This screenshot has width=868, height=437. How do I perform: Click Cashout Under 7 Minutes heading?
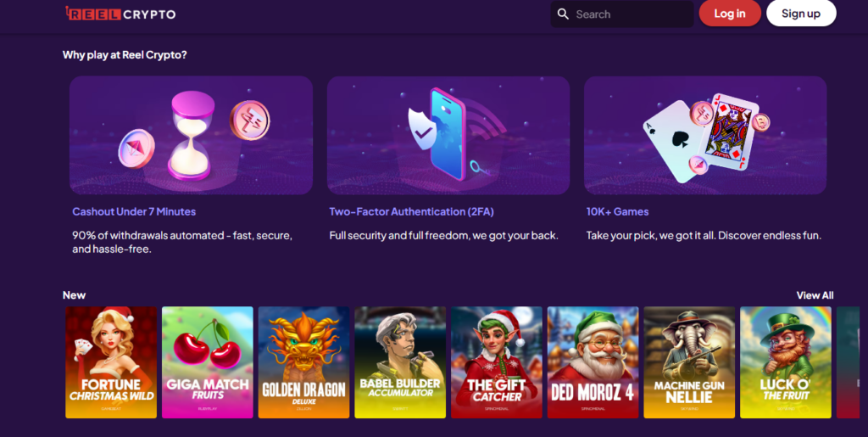[134, 211]
